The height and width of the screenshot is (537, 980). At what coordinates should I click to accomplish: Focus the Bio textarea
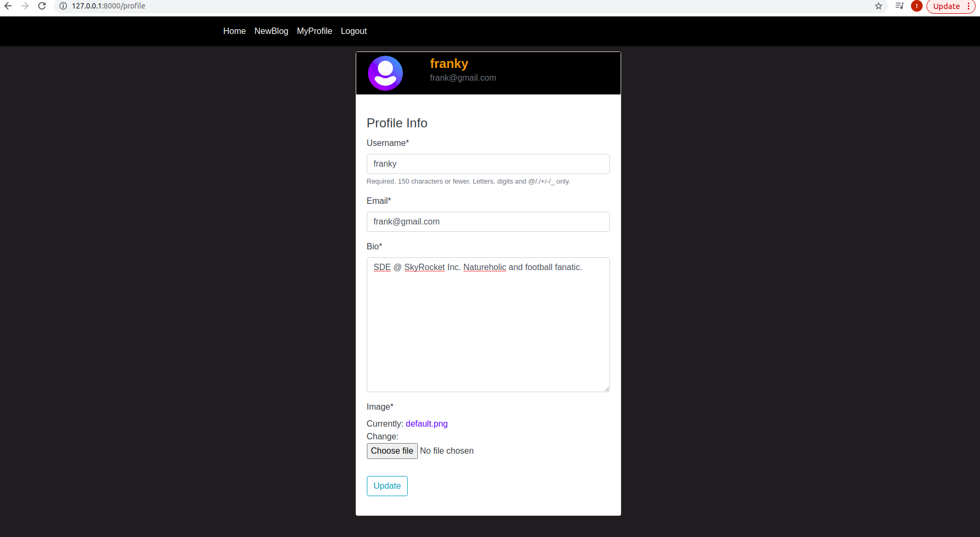click(488, 324)
